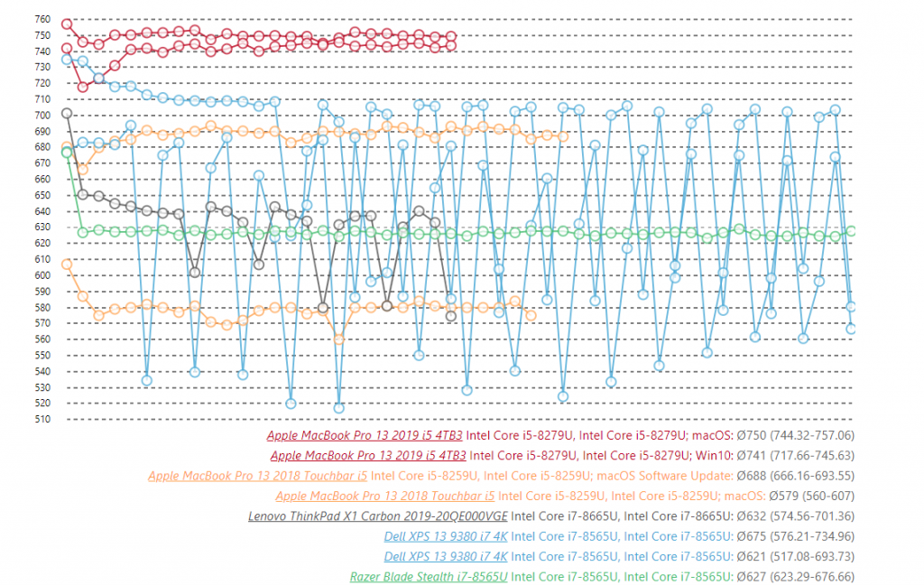The height and width of the screenshot is (585, 924).
Task: Click the 680 y-axis label
Action: pyautogui.click(x=42, y=147)
